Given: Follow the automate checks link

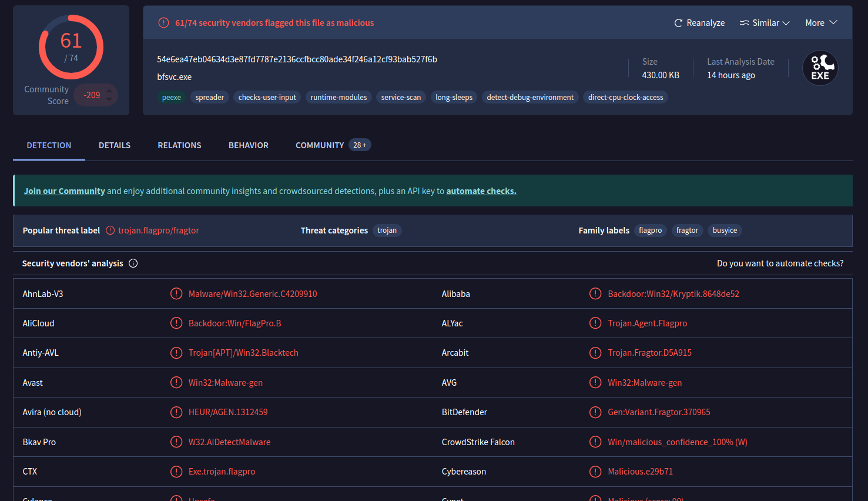Looking at the screenshot, I should coord(481,191).
